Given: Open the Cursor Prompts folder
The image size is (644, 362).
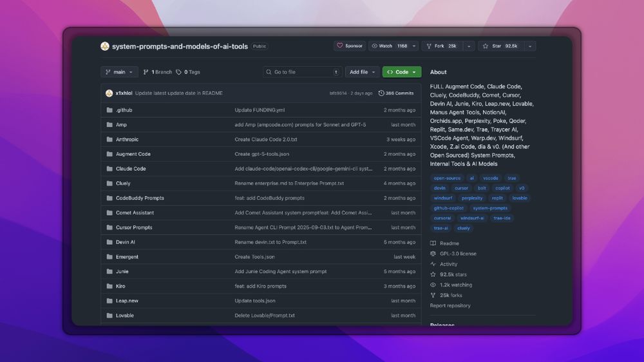Looking at the screenshot, I should click(x=134, y=227).
